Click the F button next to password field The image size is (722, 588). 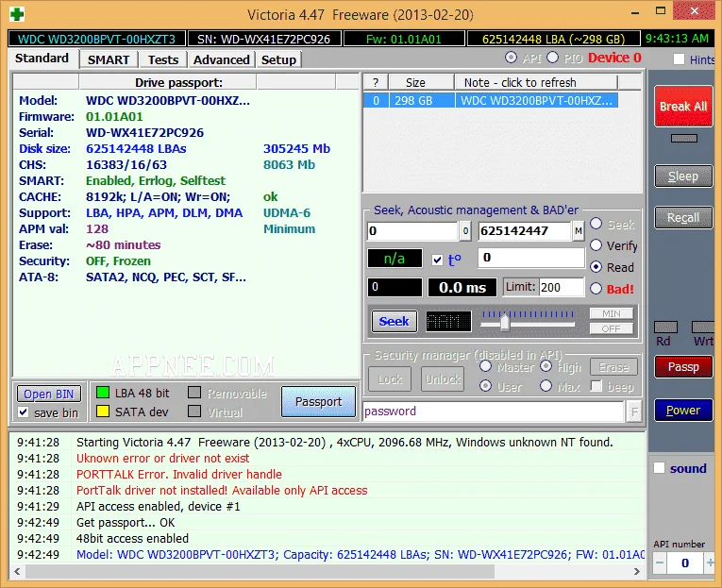[x=634, y=412]
